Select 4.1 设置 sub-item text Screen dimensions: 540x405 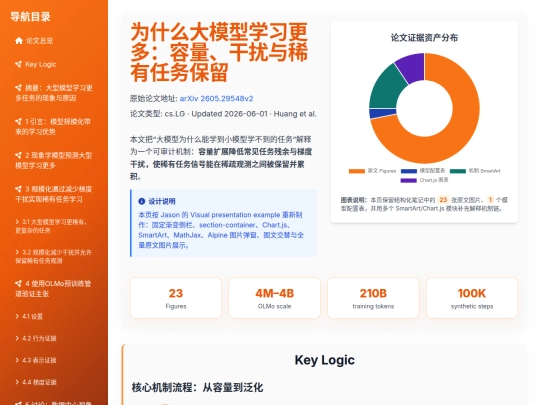[x=32, y=316]
